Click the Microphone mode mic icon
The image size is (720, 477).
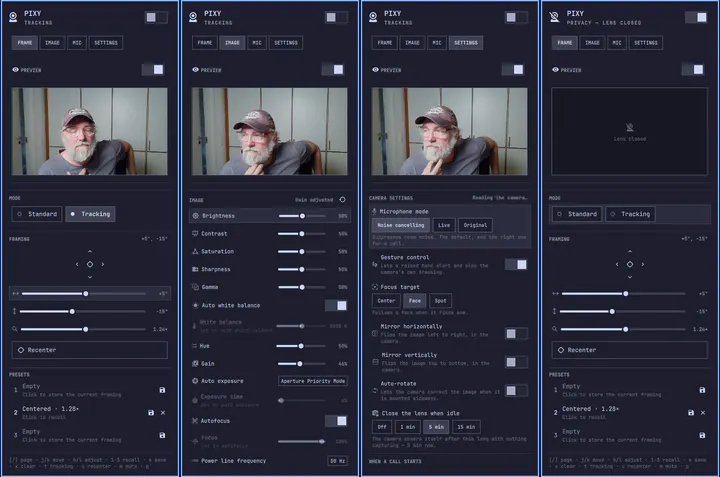point(374,212)
